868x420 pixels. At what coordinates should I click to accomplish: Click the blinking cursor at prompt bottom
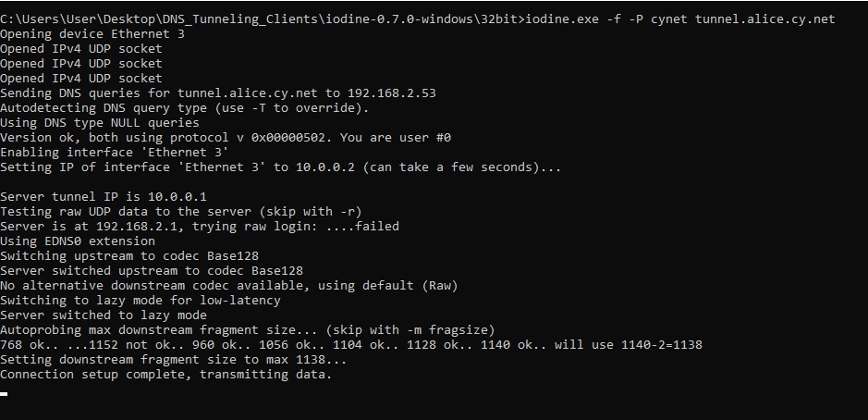point(4,394)
